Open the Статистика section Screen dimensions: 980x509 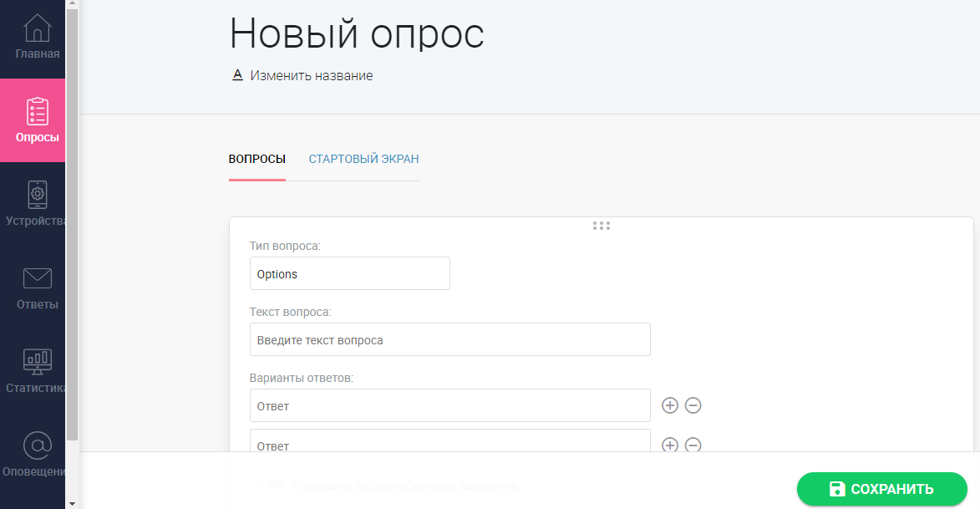pyautogui.click(x=36, y=370)
